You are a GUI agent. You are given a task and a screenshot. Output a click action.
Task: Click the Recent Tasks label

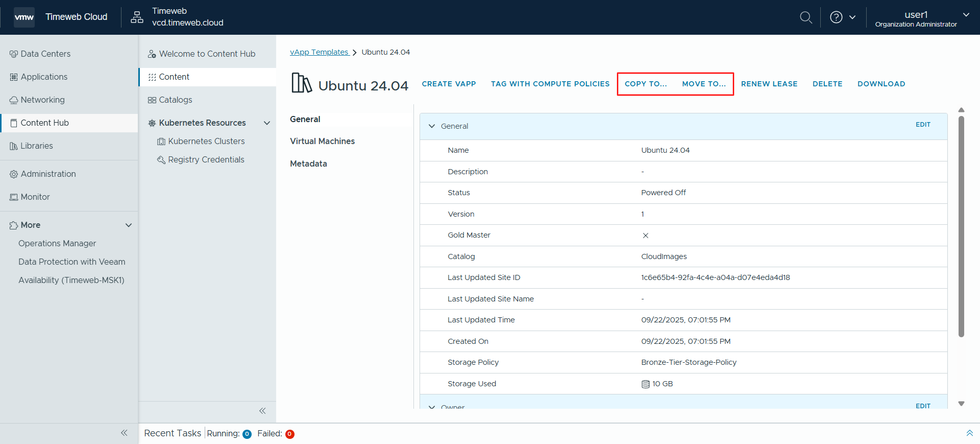[x=173, y=433]
